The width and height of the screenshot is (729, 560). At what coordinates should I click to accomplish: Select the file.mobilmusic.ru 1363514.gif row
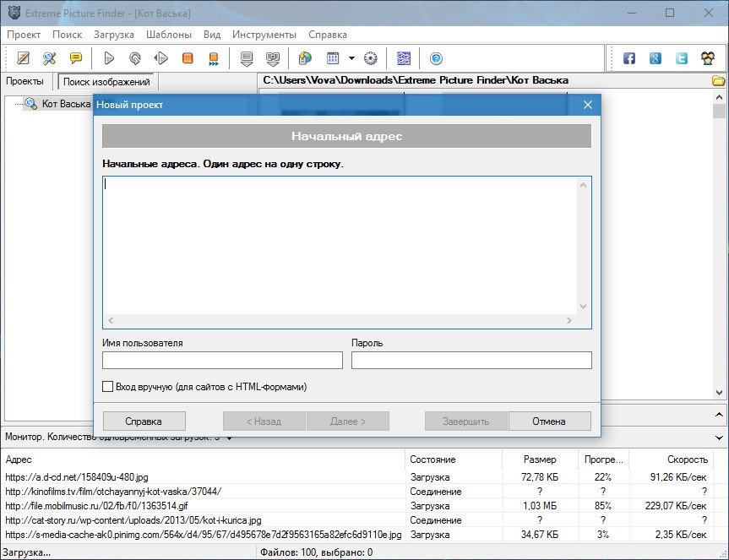[x=358, y=506]
